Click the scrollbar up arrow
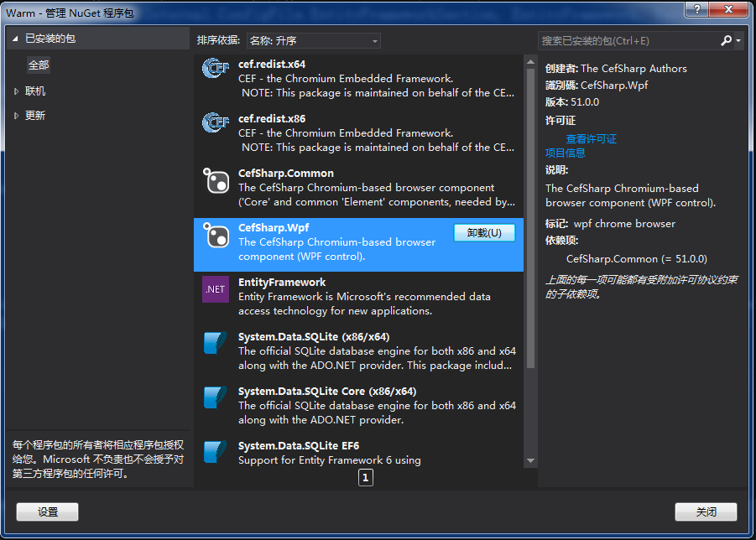 530,62
